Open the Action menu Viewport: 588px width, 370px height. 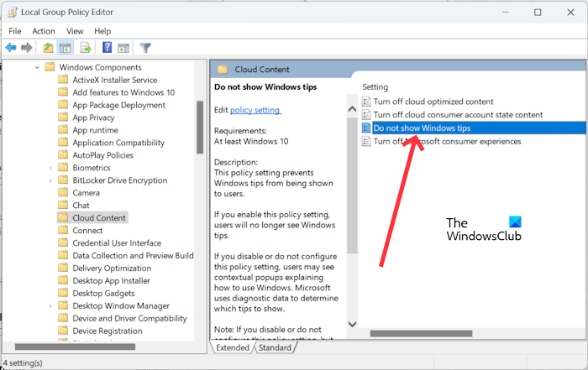point(44,31)
